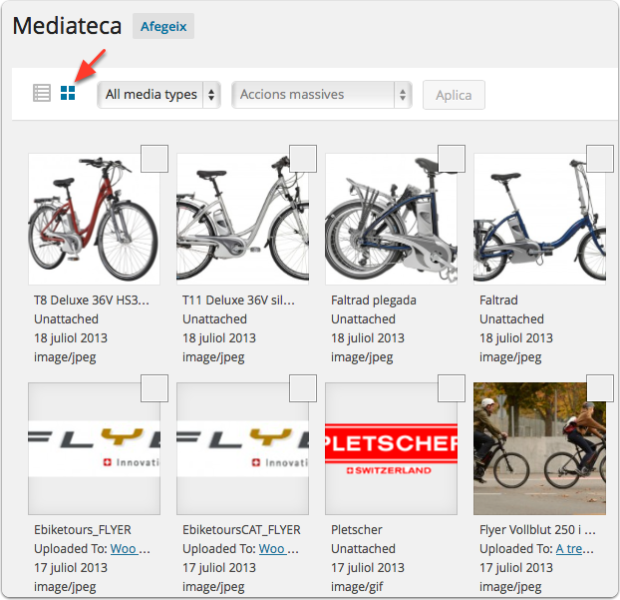
Task: Follow the Woo link under Ebiketours_FLYER
Action: click(x=124, y=549)
